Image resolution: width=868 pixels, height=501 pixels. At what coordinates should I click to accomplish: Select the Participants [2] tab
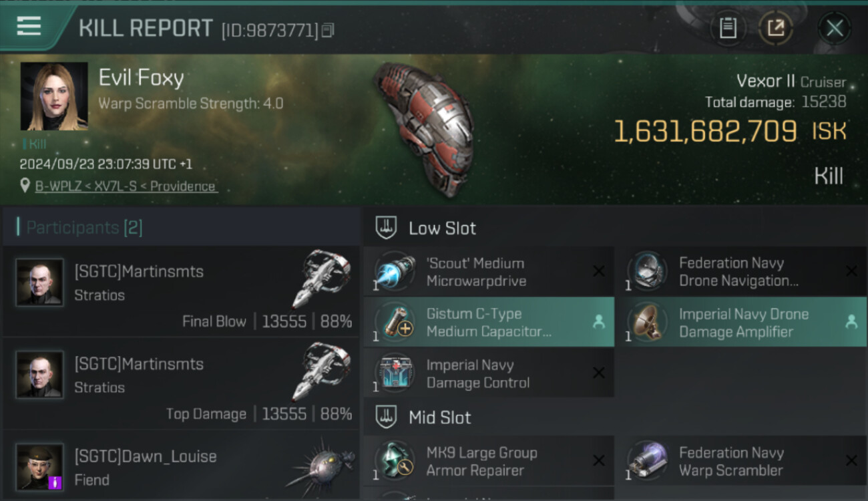84,228
